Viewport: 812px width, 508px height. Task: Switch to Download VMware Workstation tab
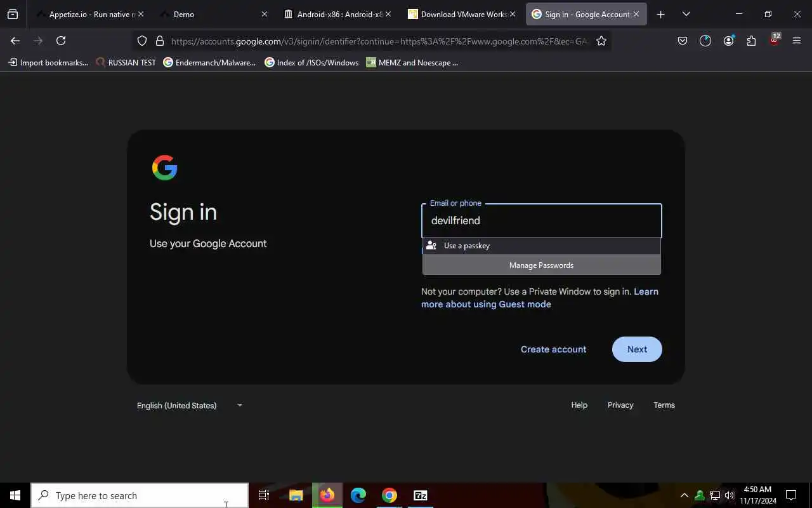coord(461,14)
